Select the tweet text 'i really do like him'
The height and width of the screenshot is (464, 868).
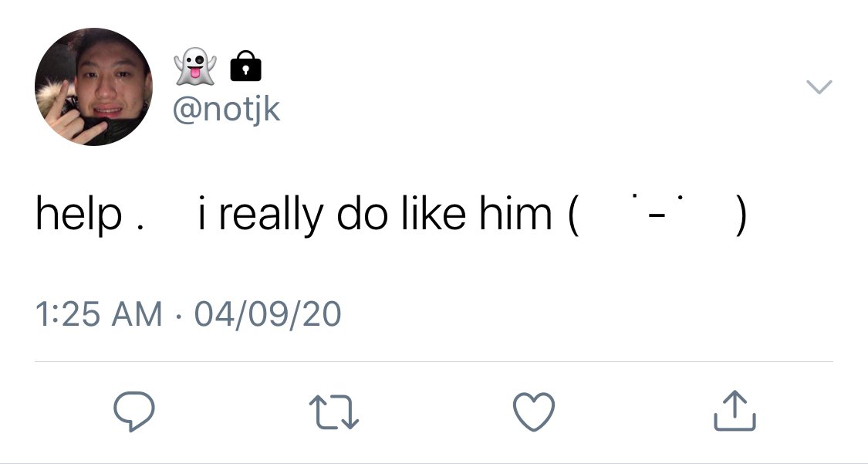click(x=375, y=215)
